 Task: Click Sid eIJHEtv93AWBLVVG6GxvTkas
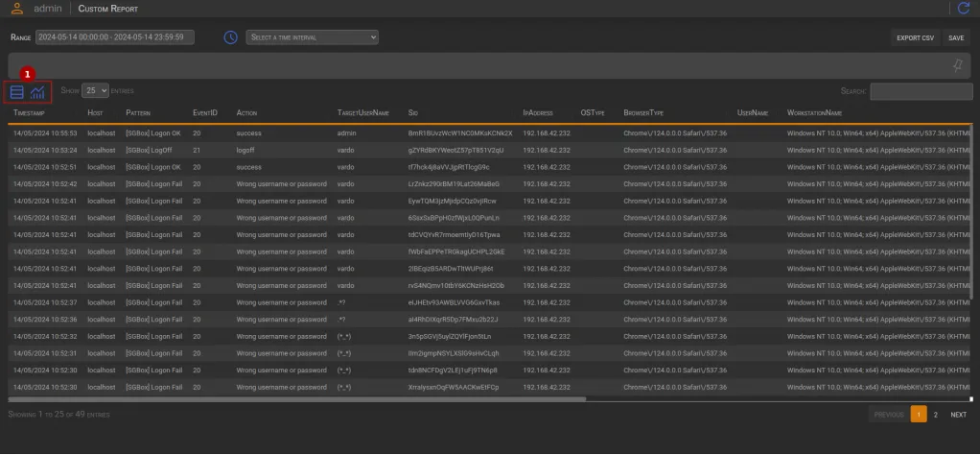click(x=454, y=302)
